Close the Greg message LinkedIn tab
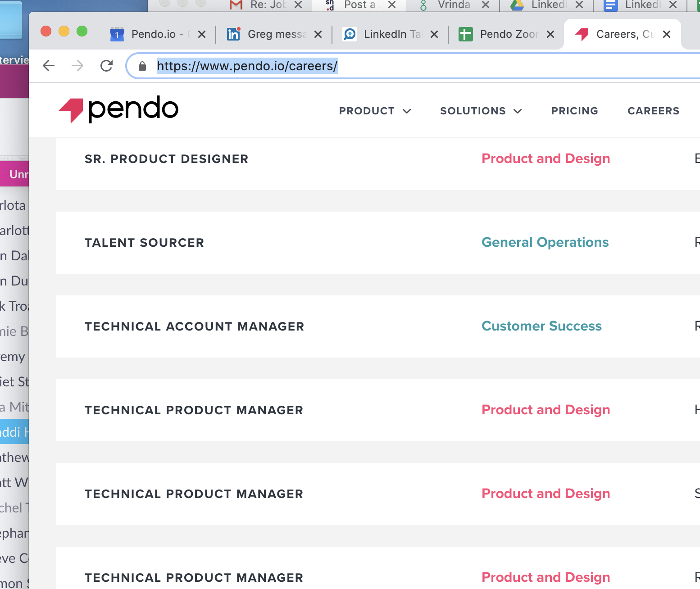This screenshot has height=589, width=700. tap(318, 34)
